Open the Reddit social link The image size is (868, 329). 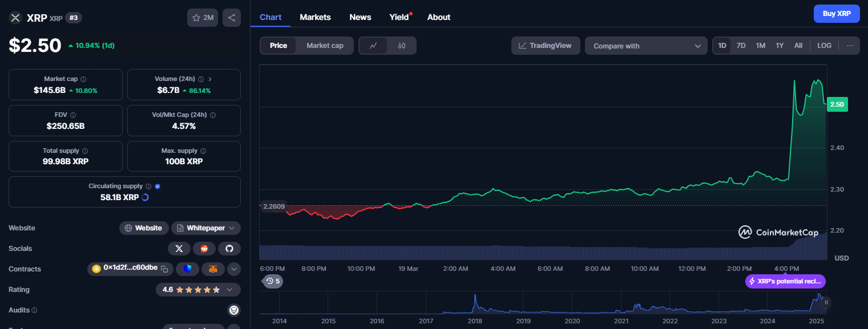click(x=204, y=249)
